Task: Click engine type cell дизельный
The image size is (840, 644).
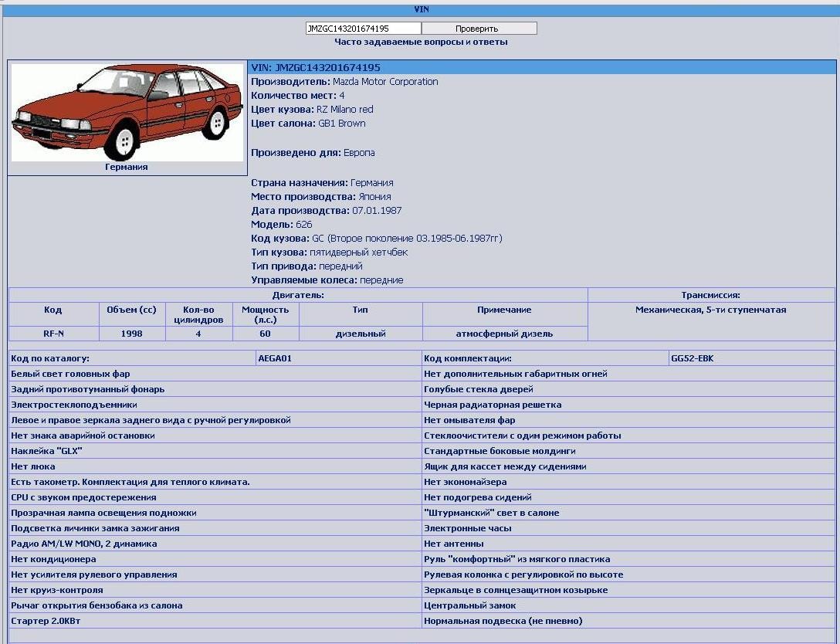Action: 361,334
